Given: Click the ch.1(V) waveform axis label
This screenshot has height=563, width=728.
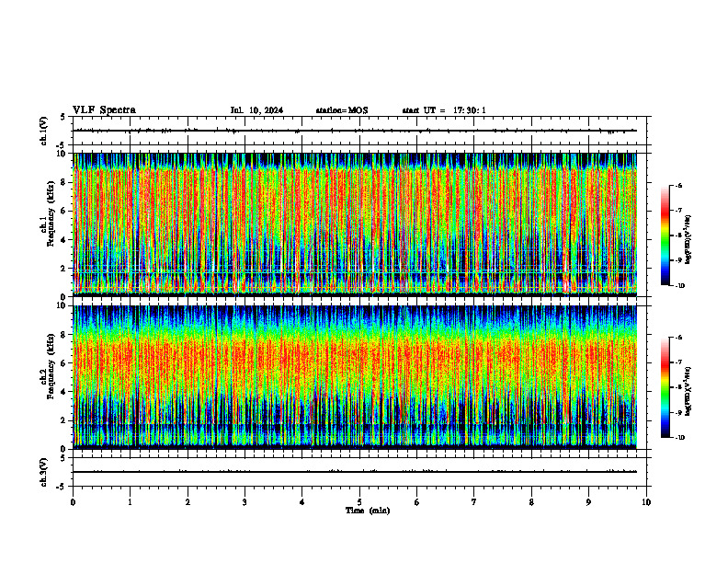Looking at the screenshot, I should [x=43, y=131].
